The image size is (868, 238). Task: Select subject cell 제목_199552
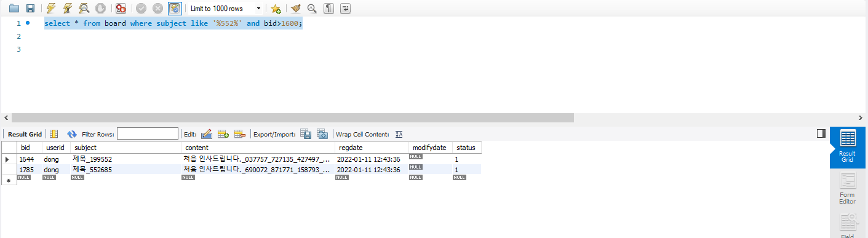[x=125, y=159]
